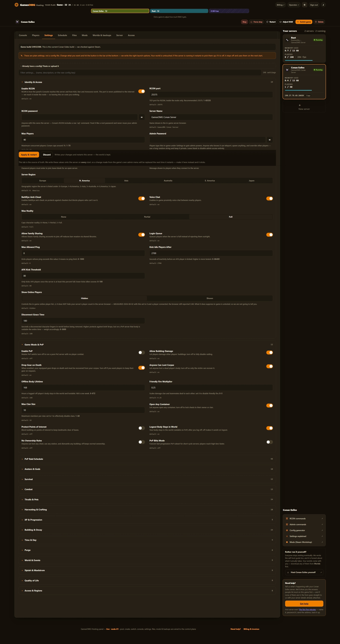
Task: Reveal RCON password with eye icon
Action: (x=142, y=117)
